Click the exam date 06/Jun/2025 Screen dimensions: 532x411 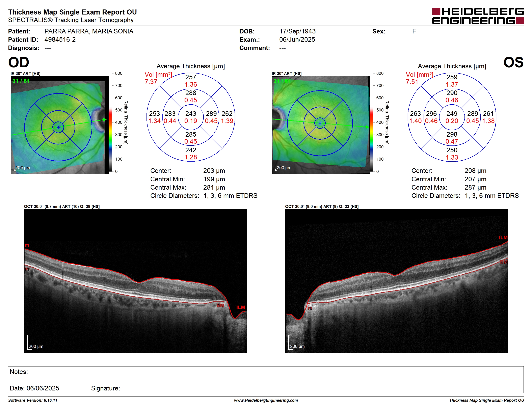tap(297, 40)
